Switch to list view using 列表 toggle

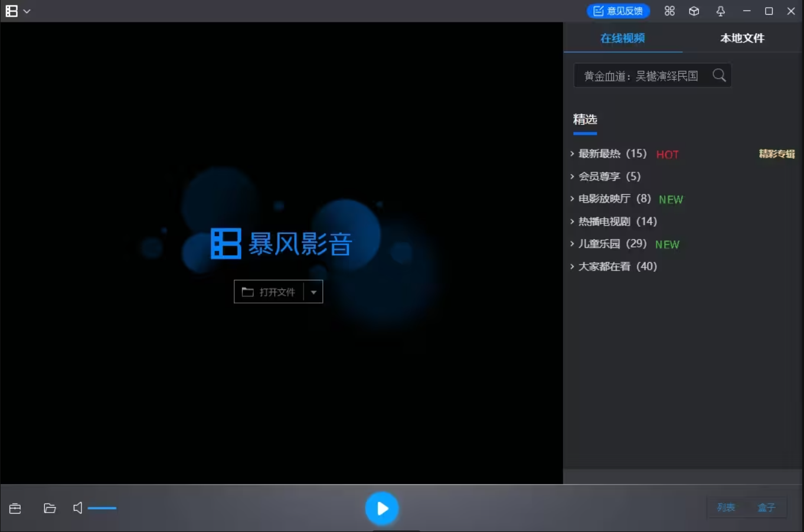coord(727,507)
